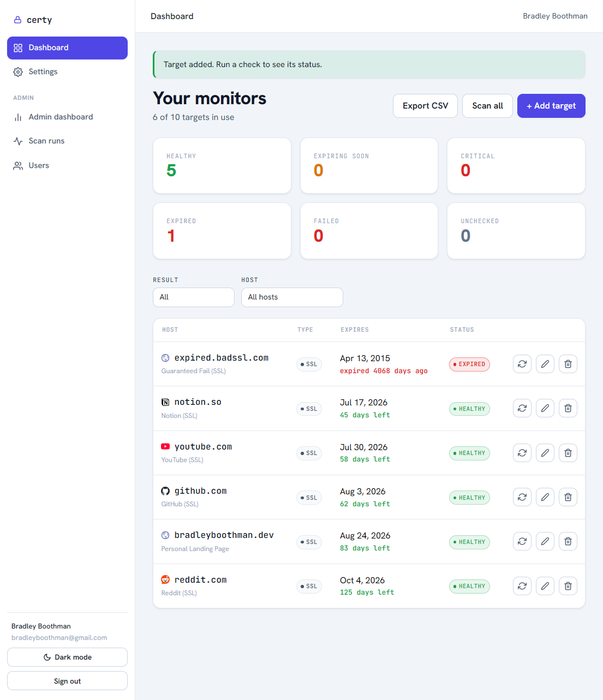Click HEALTHY badge in notion.so row
This screenshot has width=603, height=700.
click(x=469, y=409)
